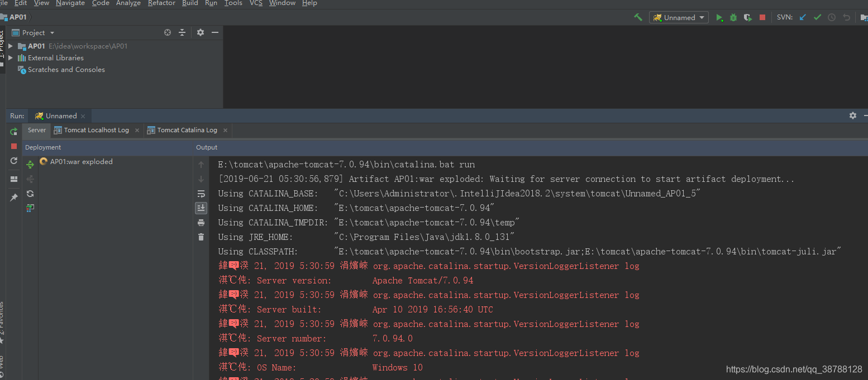868x380 pixels.
Task: Toggle soft-wrap in the Output console
Action: click(201, 194)
